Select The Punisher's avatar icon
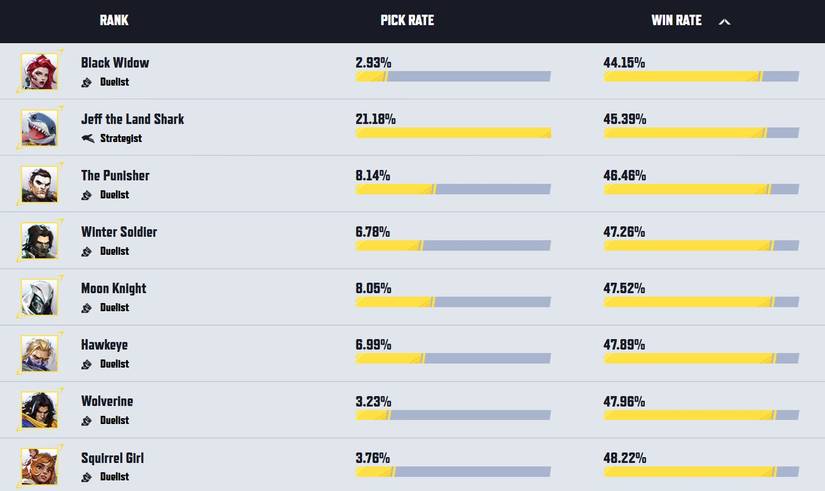825x491 pixels. click(40, 184)
